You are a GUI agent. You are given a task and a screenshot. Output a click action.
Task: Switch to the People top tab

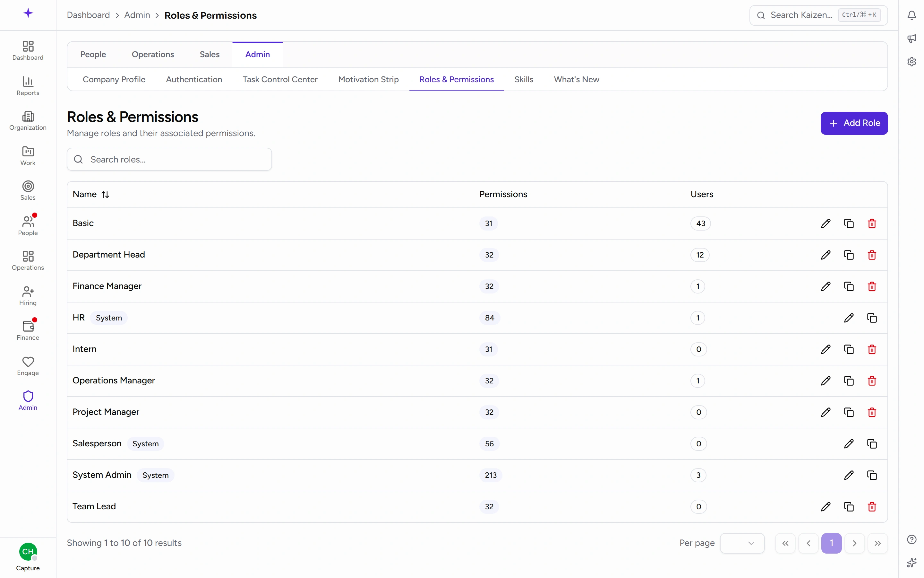pyautogui.click(x=93, y=54)
